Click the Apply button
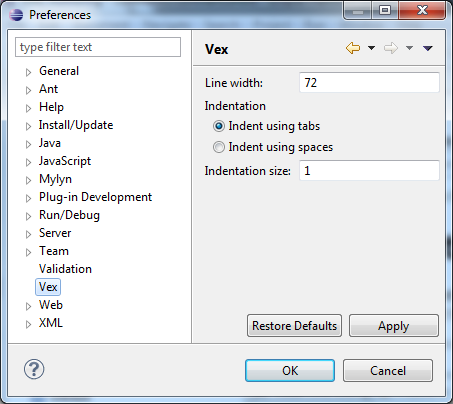Viewport: 453px width, 404px height. pos(394,325)
